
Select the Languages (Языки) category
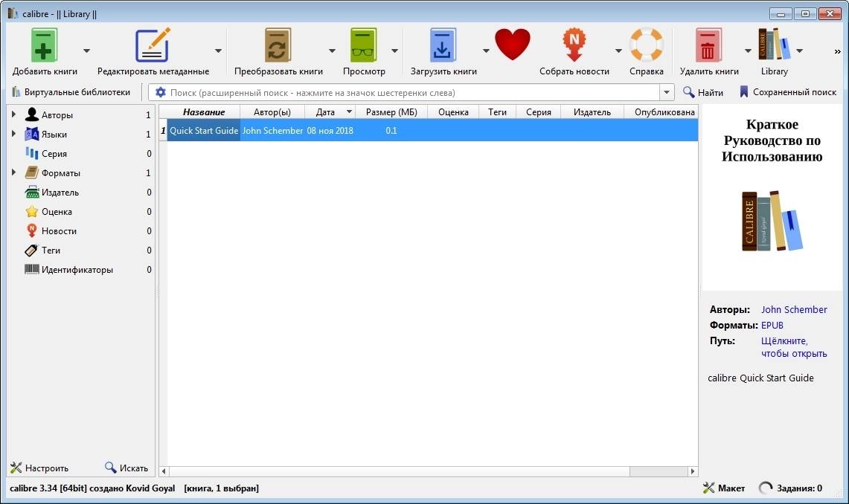[54, 134]
